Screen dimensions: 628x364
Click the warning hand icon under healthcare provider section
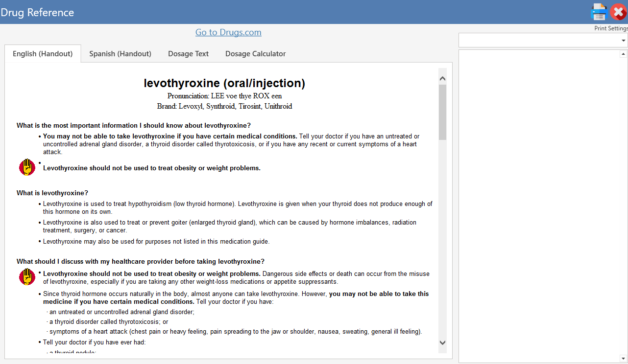coord(27,277)
